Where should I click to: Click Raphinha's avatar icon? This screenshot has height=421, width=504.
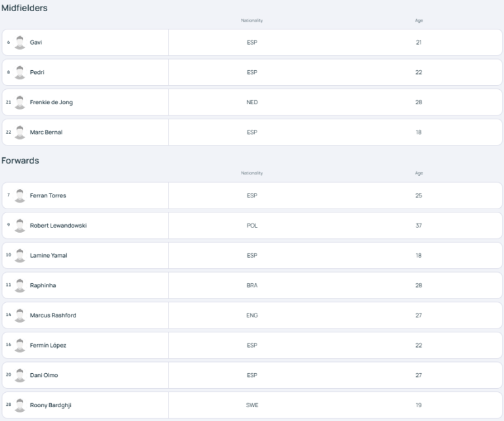pyautogui.click(x=20, y=285)
